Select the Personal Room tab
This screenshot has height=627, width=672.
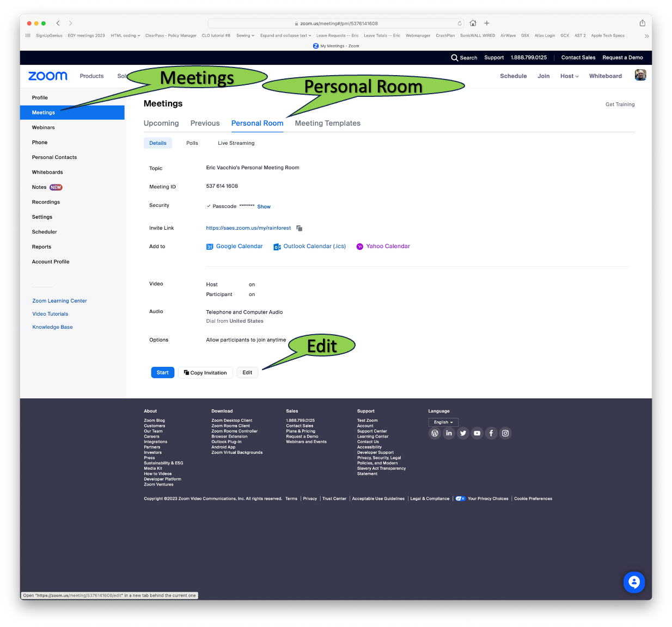[x=257, y=124]
